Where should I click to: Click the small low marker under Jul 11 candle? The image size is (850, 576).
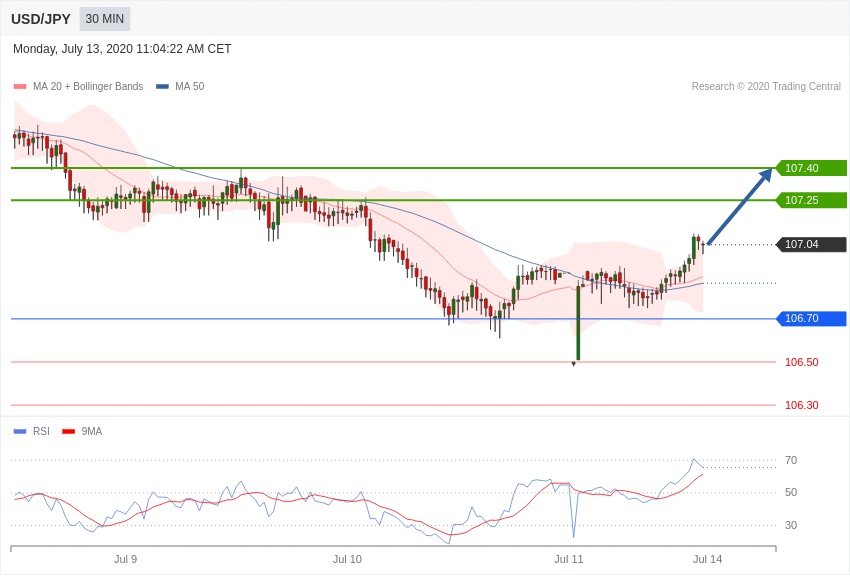point(573,364)
